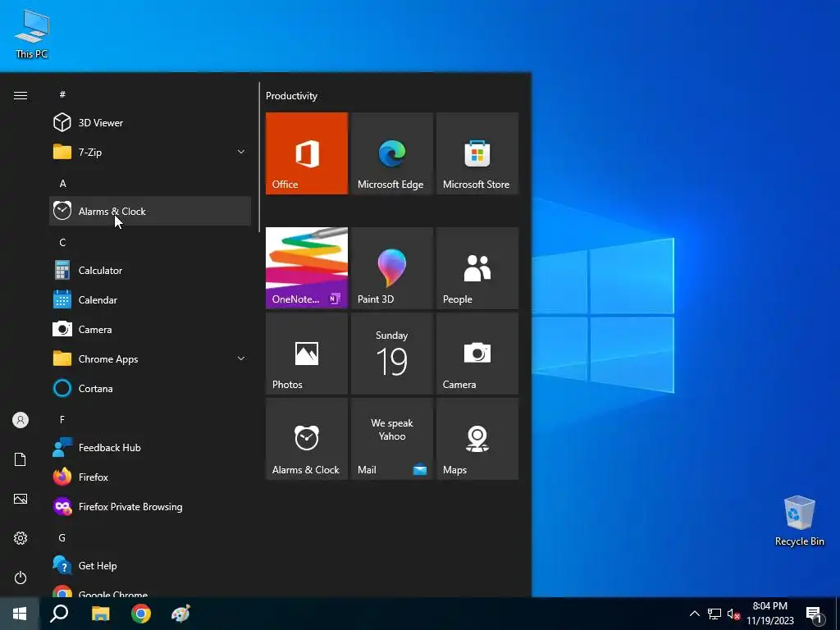
Task: Open Pictures from Start sidebar
Action: click(21, 499)
